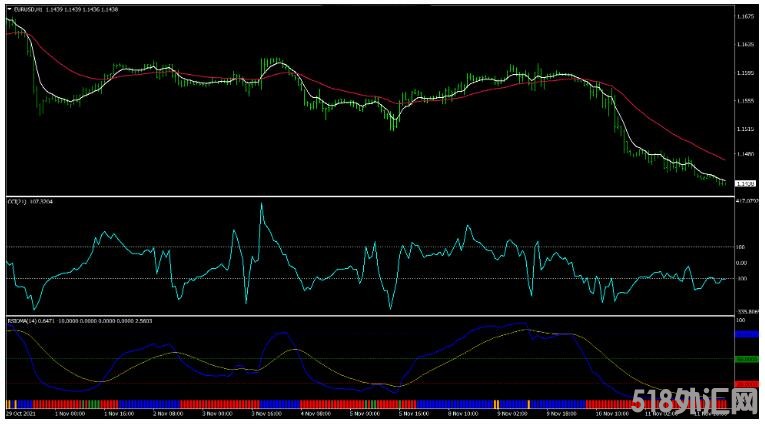Click the 8 Nov 10:00 time label
Viewport: 765px width, 425px height.
(x=463, y=414)
